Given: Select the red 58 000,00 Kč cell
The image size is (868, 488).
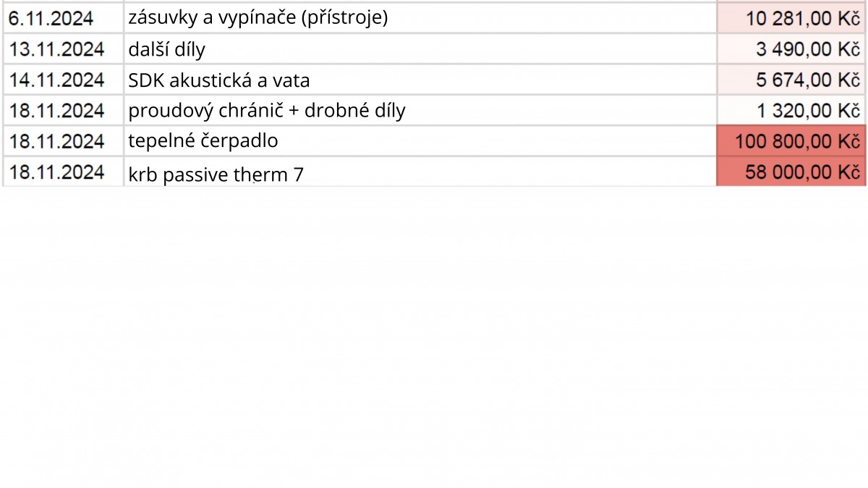Looking at the screenshot, I should (x=791, y=171).
